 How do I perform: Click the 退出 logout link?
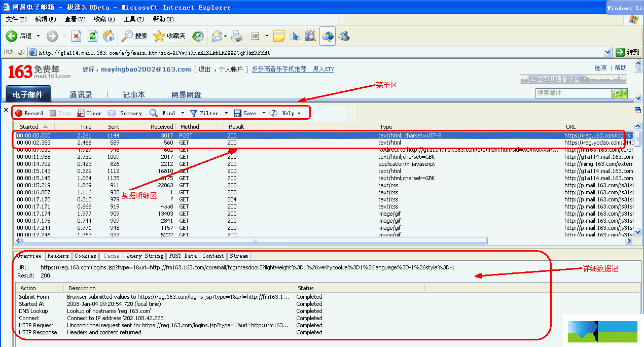tap(204, 70)
